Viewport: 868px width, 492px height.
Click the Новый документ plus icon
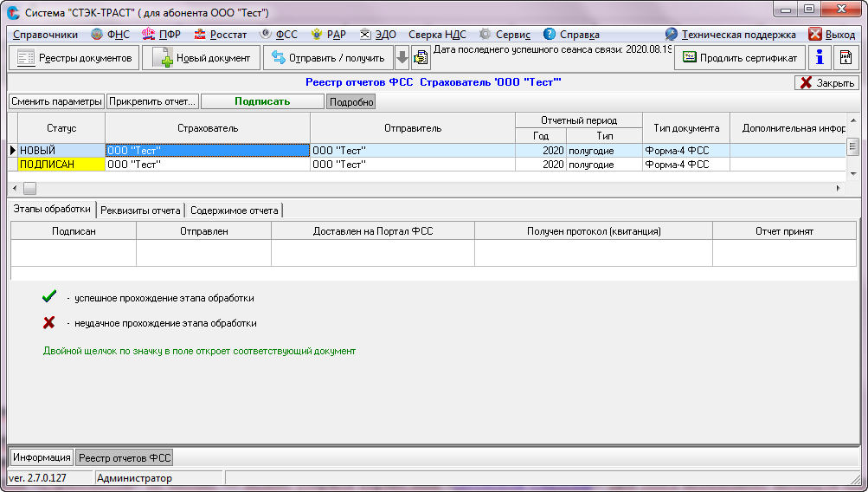click(163, 58)
